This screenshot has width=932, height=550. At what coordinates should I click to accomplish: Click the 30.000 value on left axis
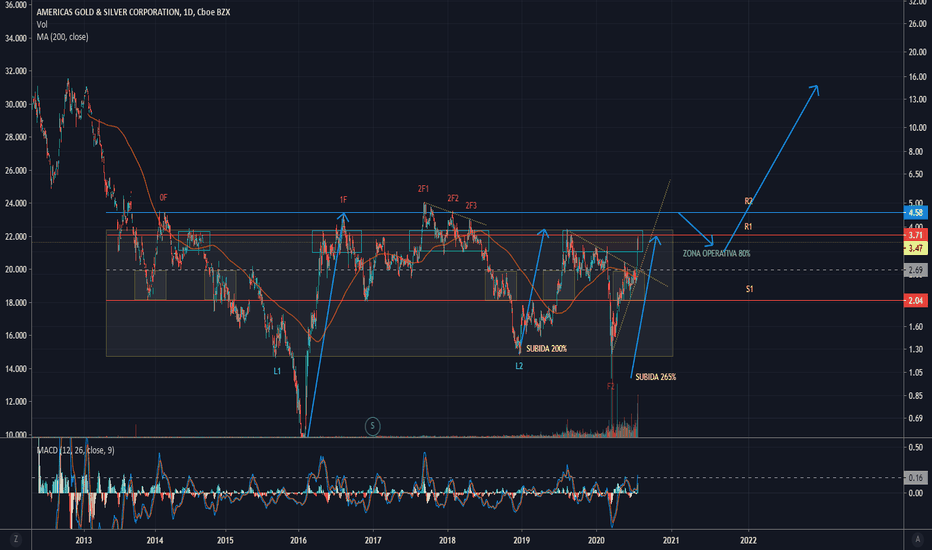pyautogui.click(x=16, y=104)
